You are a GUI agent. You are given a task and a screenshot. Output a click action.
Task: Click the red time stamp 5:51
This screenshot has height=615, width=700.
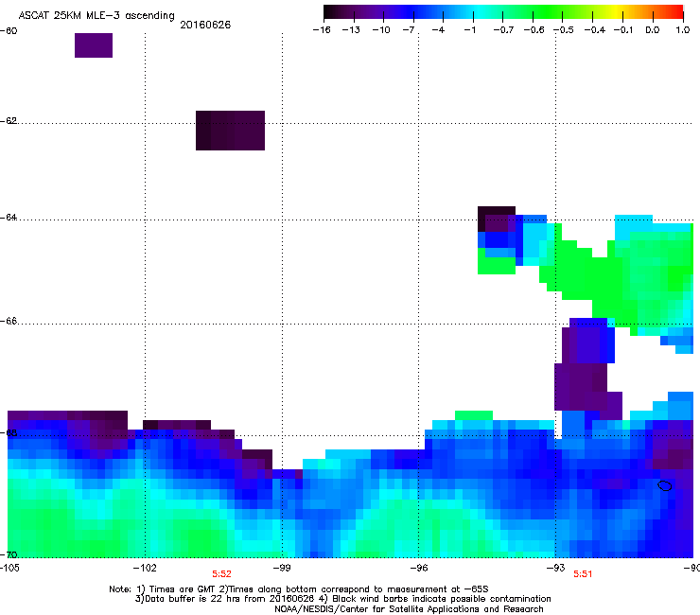click(x=583, y=574)
